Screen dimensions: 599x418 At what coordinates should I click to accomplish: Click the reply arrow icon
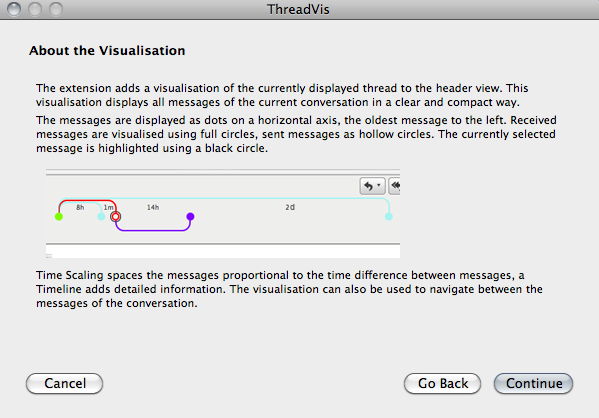click(368, 186)
